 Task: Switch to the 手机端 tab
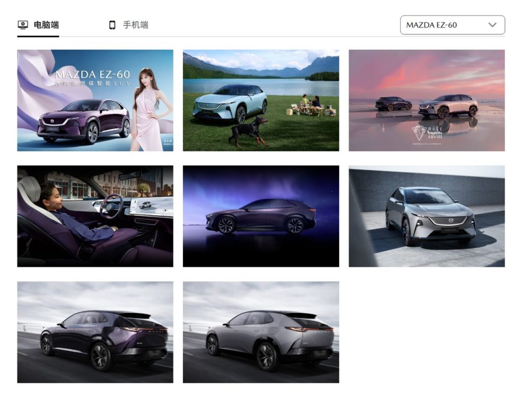135,25
